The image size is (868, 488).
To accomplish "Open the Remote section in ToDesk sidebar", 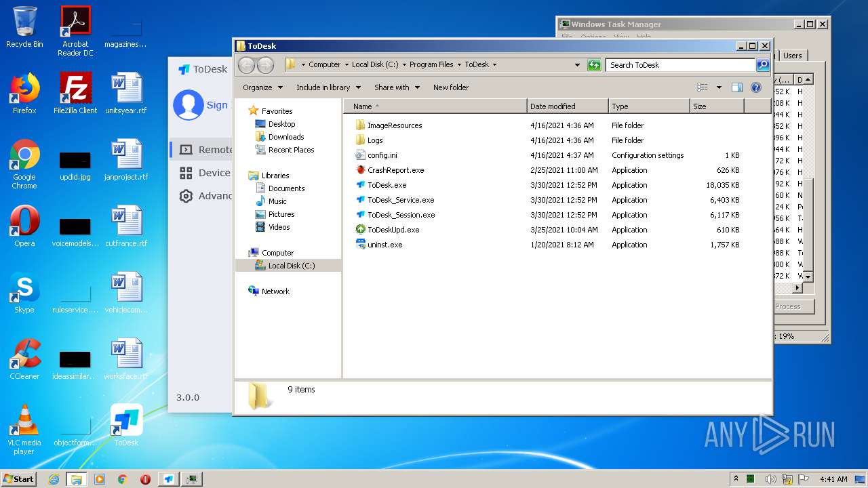I will point(201,150).
